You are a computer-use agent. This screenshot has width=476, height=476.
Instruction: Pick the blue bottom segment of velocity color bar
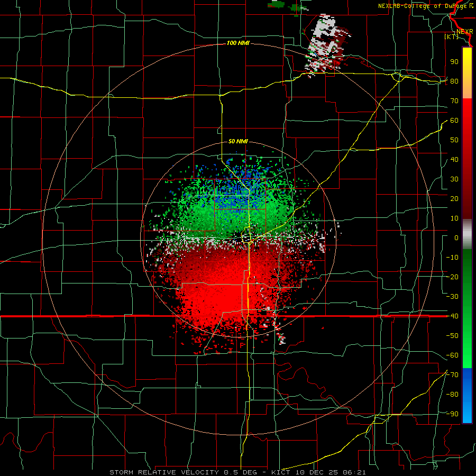click(467, 396)
